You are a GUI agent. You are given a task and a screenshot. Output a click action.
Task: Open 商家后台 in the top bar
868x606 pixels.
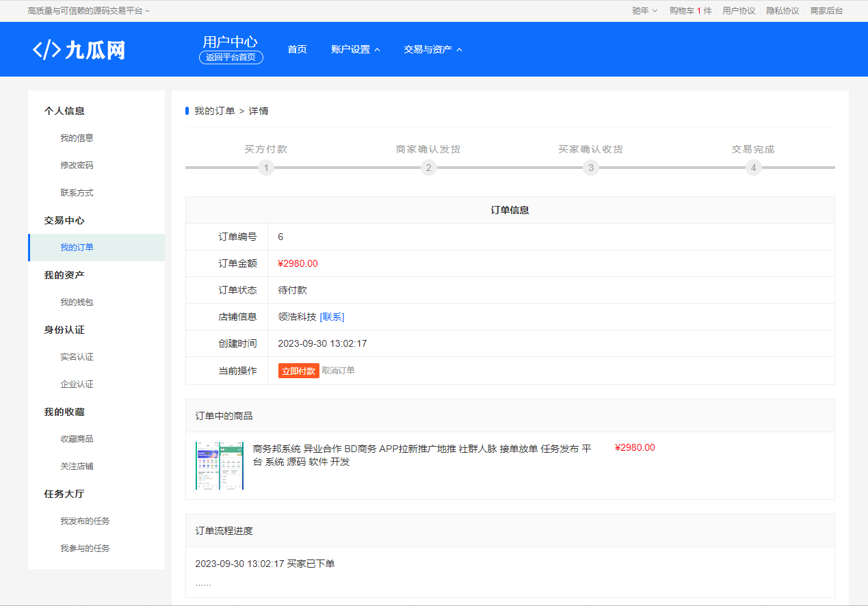[826, 11]
